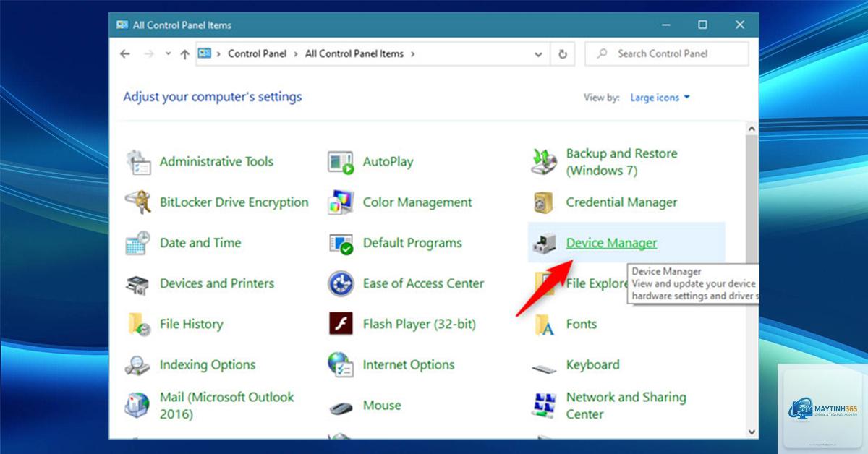Minimize the All Control Panel Items window

click(665, 25)
